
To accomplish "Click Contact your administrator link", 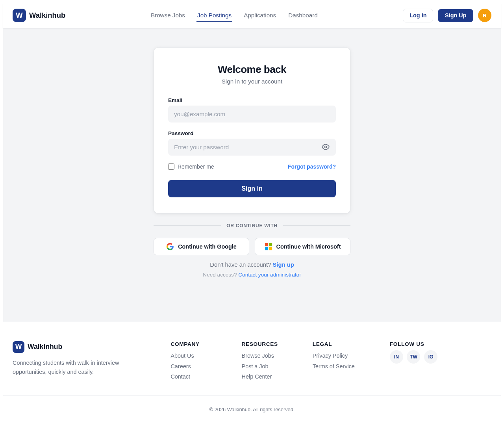I will [x=270, y=275].
